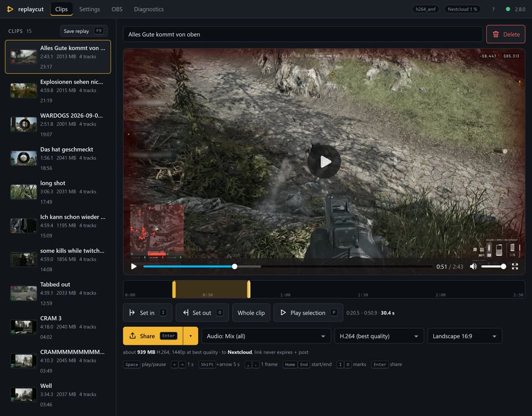Open the Landscape 16:9 dropdown

point(464,336)
